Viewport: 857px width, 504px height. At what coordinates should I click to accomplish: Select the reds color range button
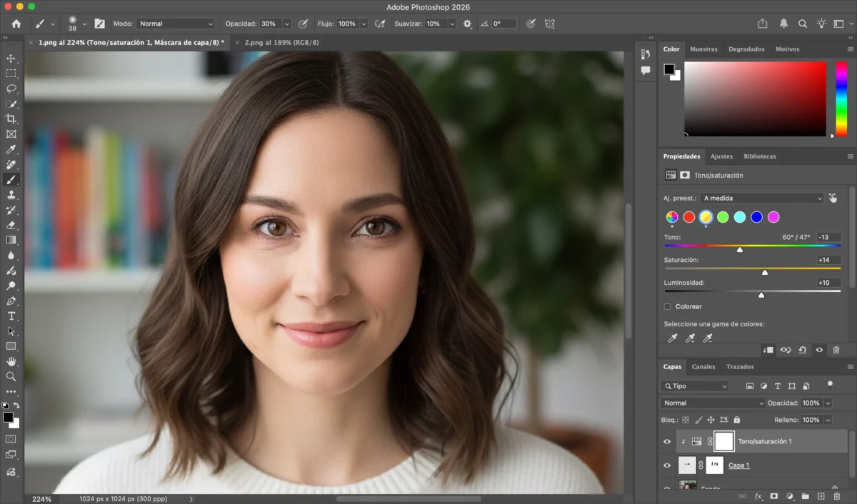coord(688,217)
